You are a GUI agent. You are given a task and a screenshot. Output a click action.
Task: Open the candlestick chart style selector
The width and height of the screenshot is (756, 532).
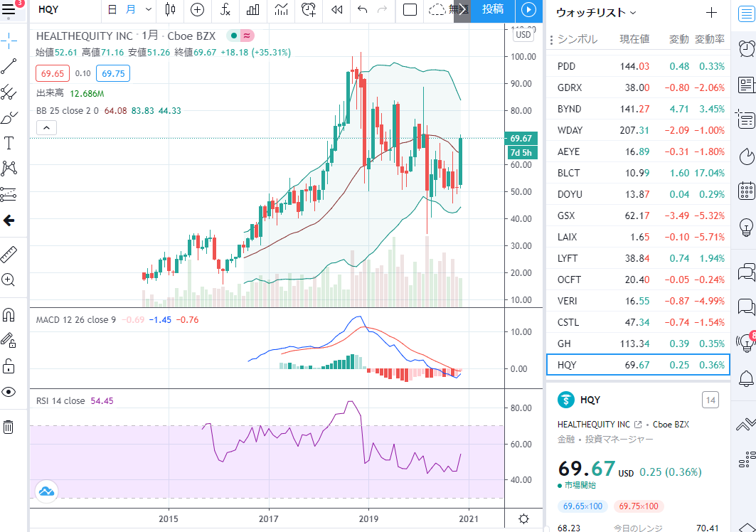tap(170, 9)
